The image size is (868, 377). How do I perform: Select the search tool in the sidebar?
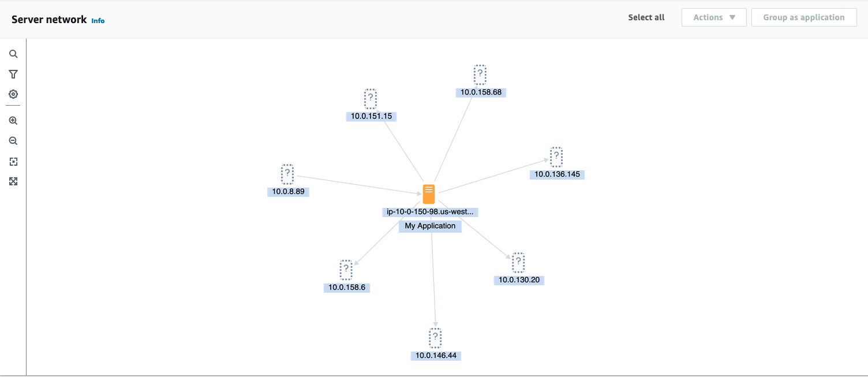click(x=13, y=53)
